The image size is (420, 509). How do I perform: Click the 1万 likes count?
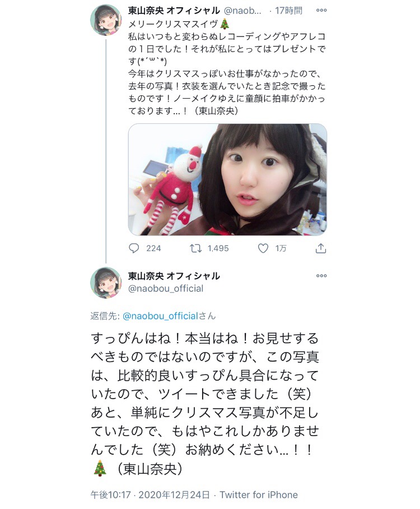[x=281, y=248]
